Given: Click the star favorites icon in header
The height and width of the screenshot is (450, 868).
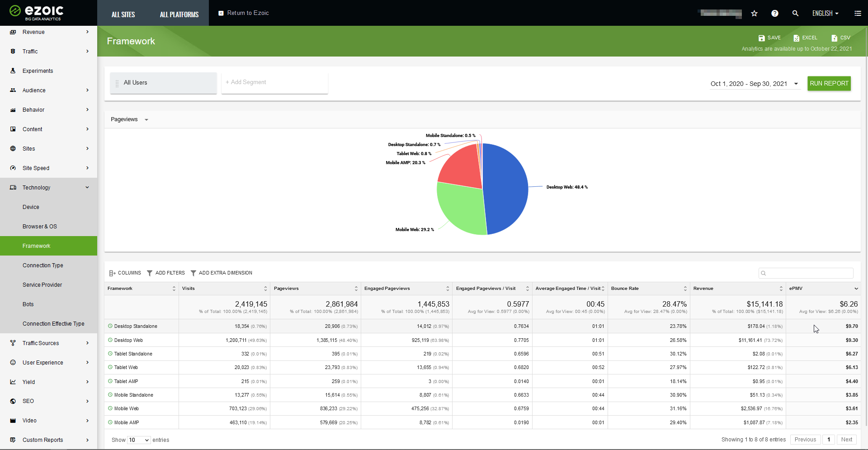Looking at the screenshot, I should (x=754, y=14).
